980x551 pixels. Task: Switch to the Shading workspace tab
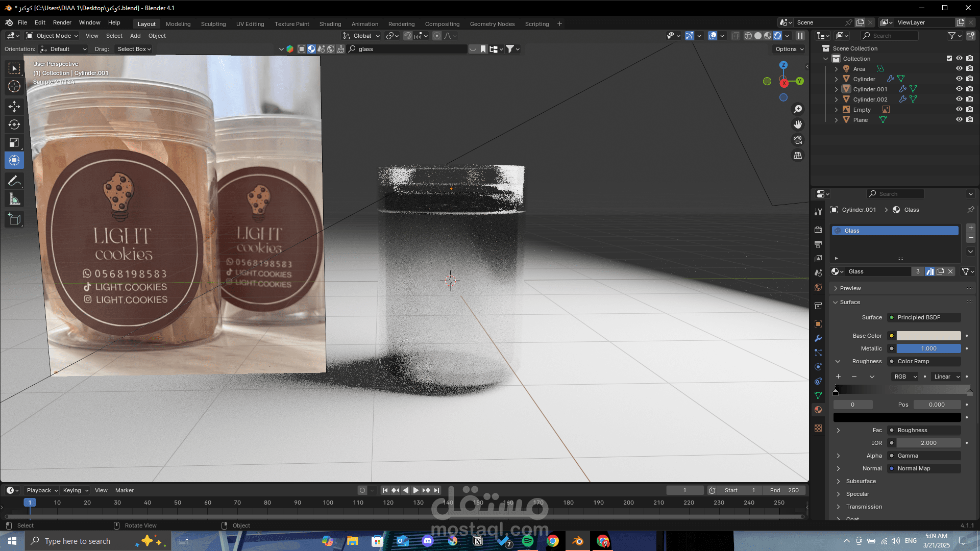coord(330,24)
